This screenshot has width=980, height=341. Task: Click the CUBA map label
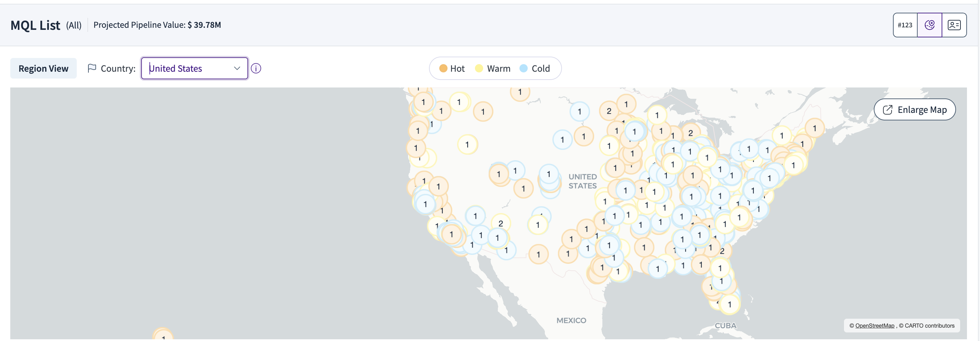pos(725,326)
